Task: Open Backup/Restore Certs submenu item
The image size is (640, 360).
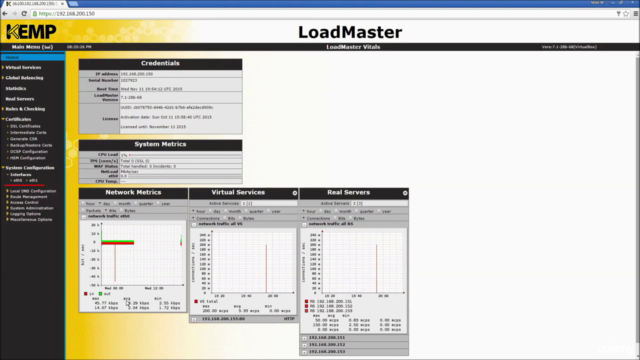Action: (x=31, y=145)
